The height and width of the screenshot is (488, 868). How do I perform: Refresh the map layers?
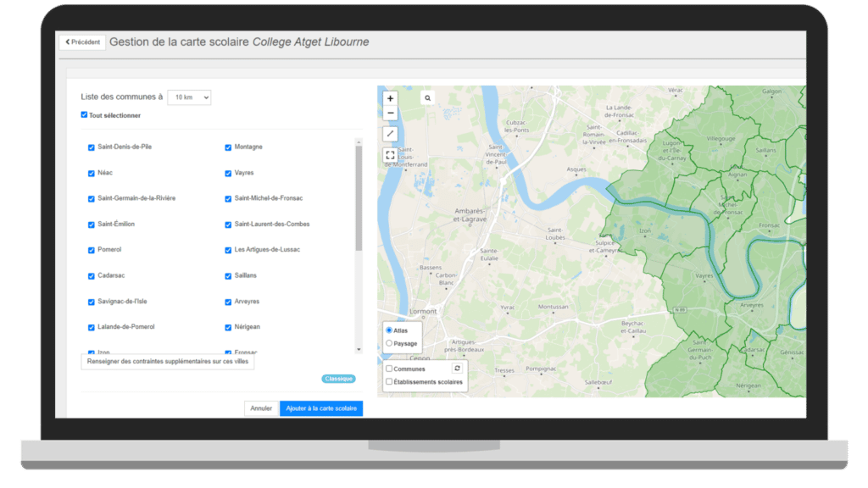click(x=457, y=369)
